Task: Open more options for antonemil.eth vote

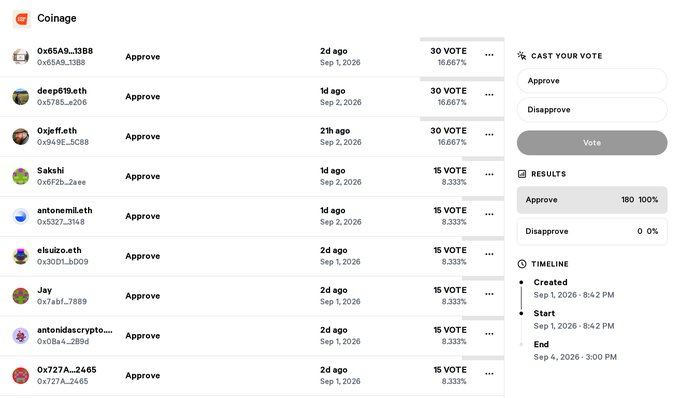Action: (x=489, y=215)
